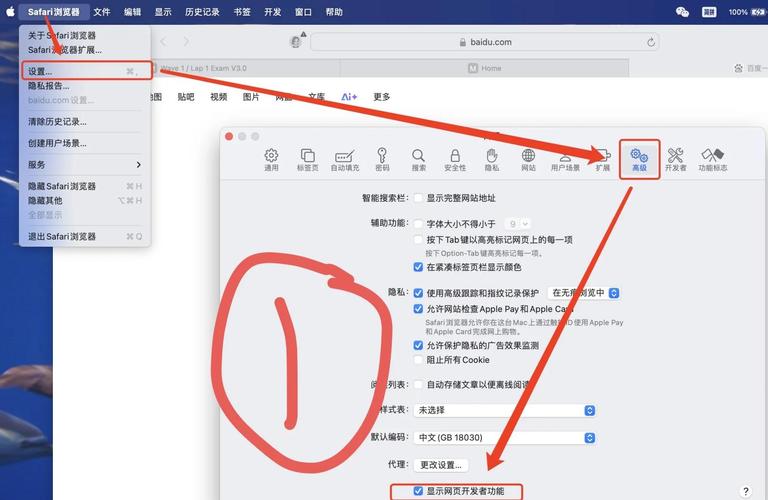Toggle 按下 Tab 键以高亮标记 checkbox
Viewport: 768px width, 500px height.
tap(418, 239)
